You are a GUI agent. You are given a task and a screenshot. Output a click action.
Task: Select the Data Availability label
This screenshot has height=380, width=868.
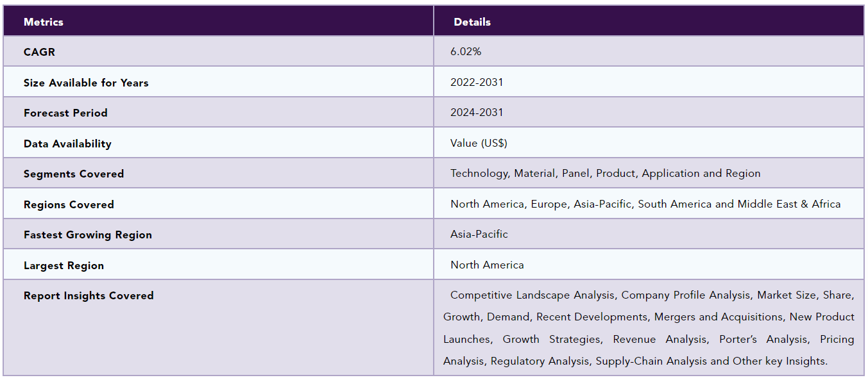tap(67, 144)
